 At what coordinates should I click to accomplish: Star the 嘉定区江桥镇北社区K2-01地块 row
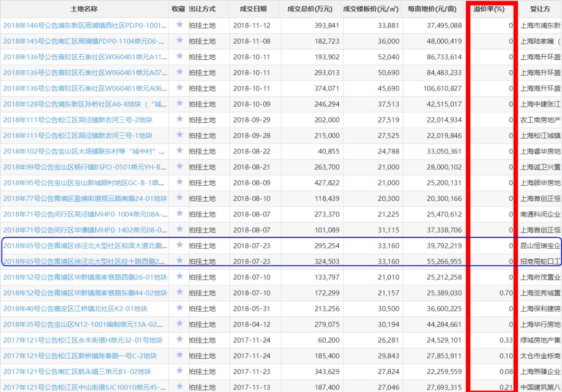click(180, 308)
